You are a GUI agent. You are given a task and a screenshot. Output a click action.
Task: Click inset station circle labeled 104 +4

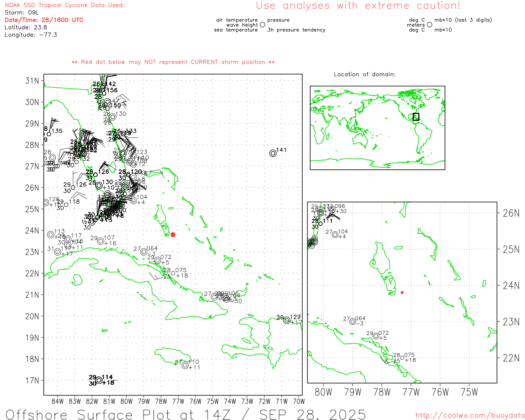point(335,235)
